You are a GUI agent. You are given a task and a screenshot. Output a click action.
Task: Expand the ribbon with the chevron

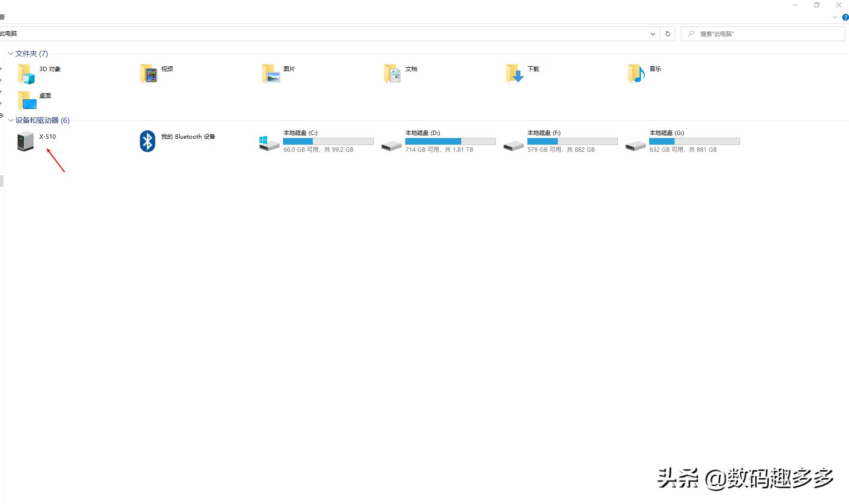[835, 17]
